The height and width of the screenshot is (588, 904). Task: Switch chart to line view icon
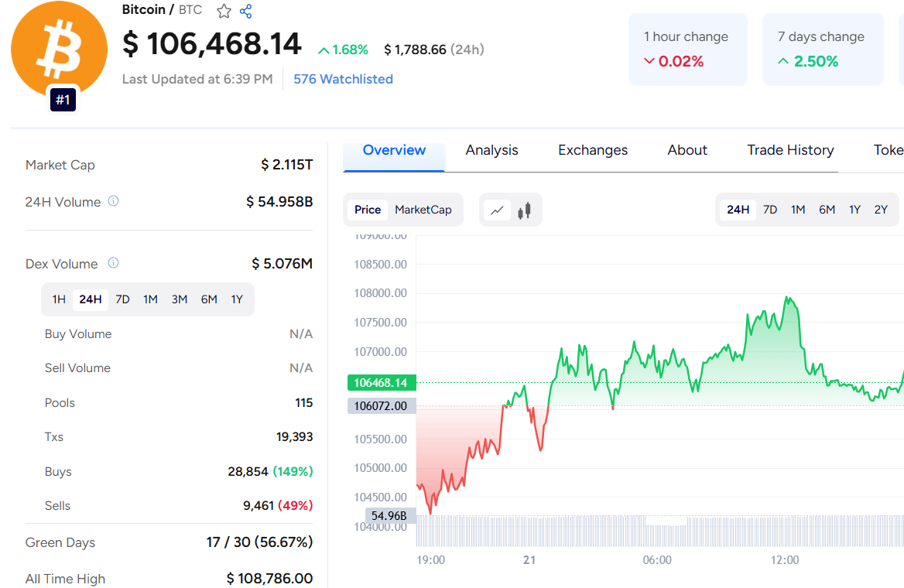pos(497,210)
